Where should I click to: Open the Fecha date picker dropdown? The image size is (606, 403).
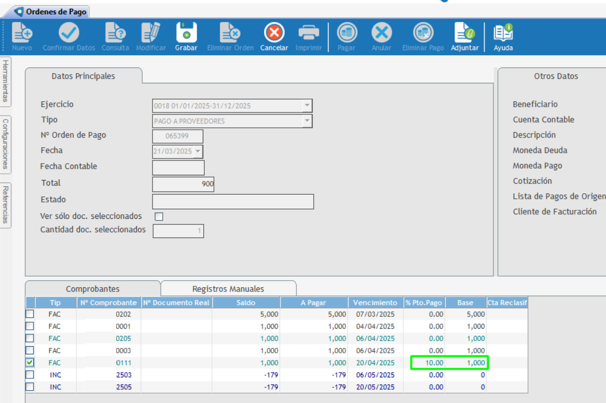198,152
